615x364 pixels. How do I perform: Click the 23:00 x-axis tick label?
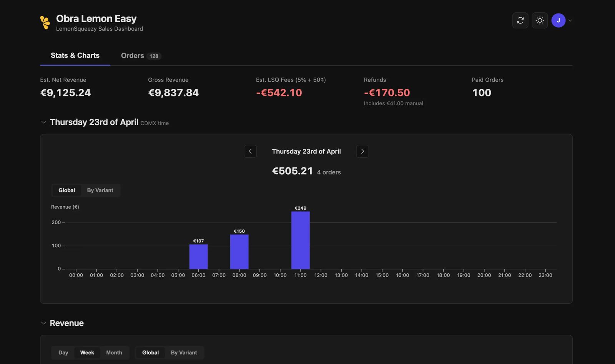click(x=545, y=275)
